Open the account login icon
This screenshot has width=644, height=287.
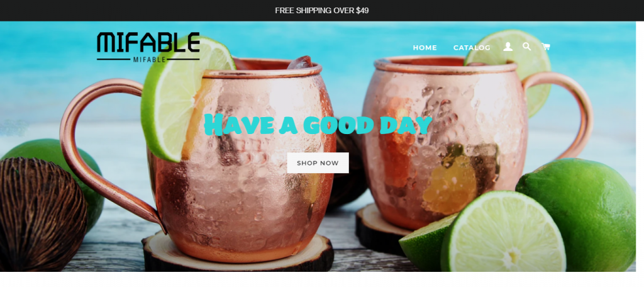508,47
